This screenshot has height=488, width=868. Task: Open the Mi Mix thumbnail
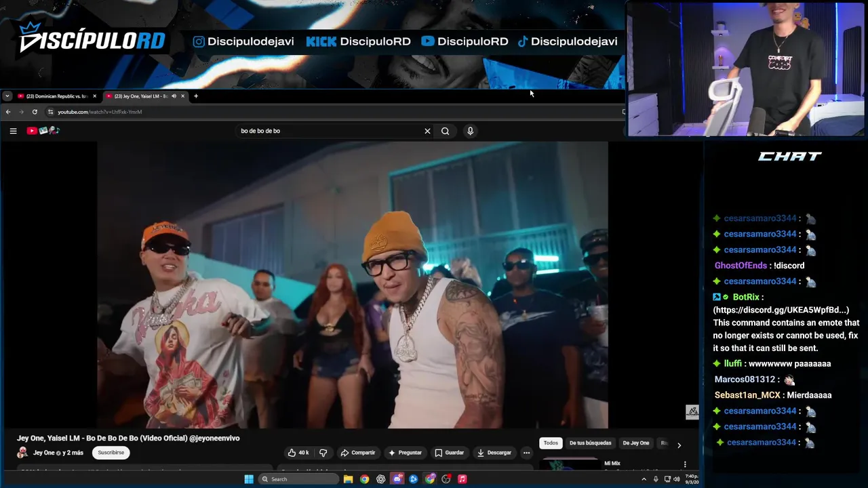pos(570,465)
